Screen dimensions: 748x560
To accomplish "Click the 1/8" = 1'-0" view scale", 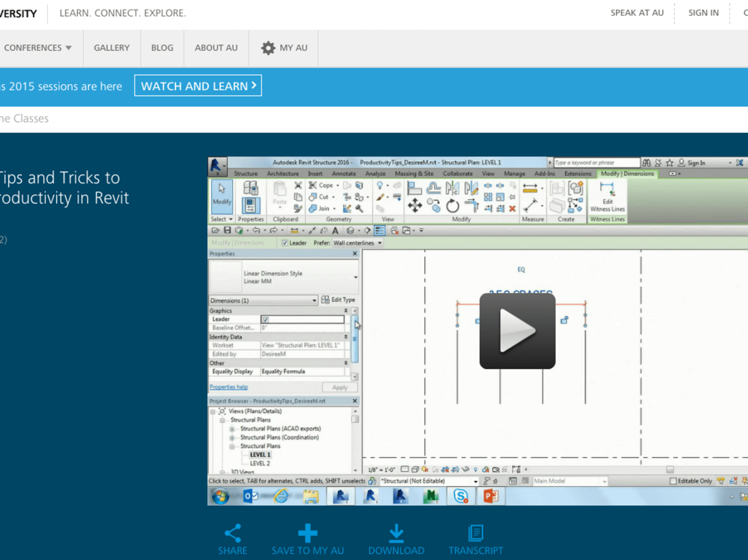I will (x=382, y=469).
